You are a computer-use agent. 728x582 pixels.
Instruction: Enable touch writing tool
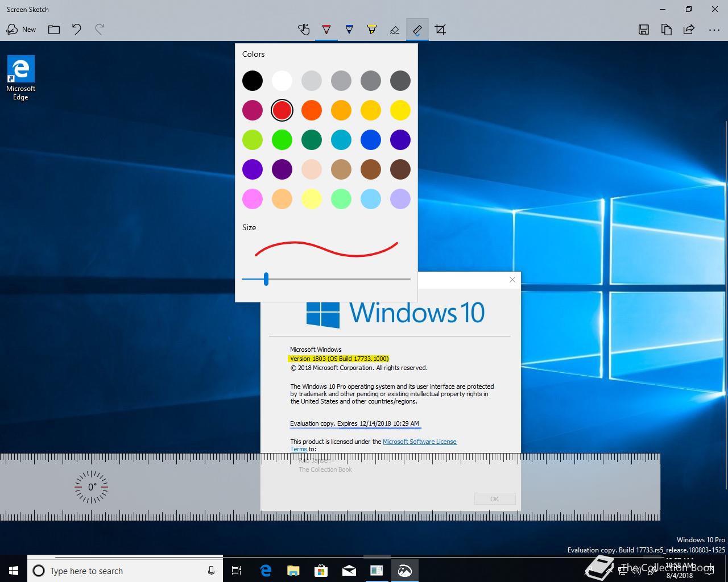[304, 30]
